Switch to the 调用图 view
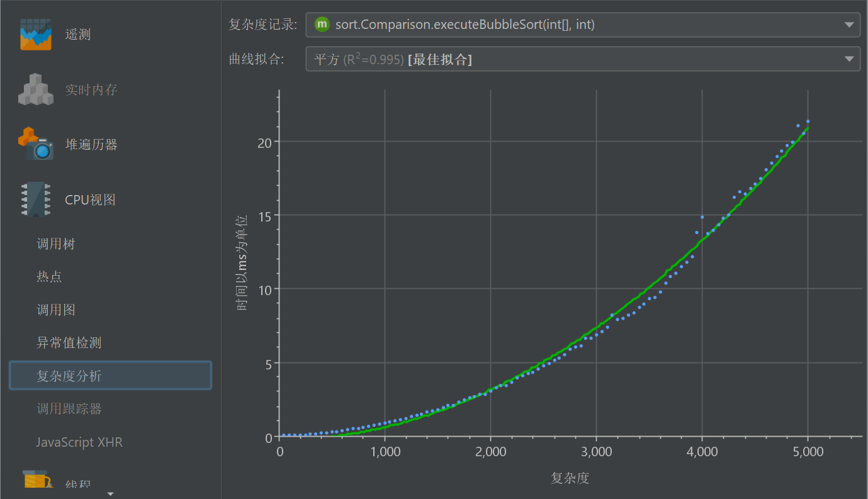The image size is (868, 499). 56,310
